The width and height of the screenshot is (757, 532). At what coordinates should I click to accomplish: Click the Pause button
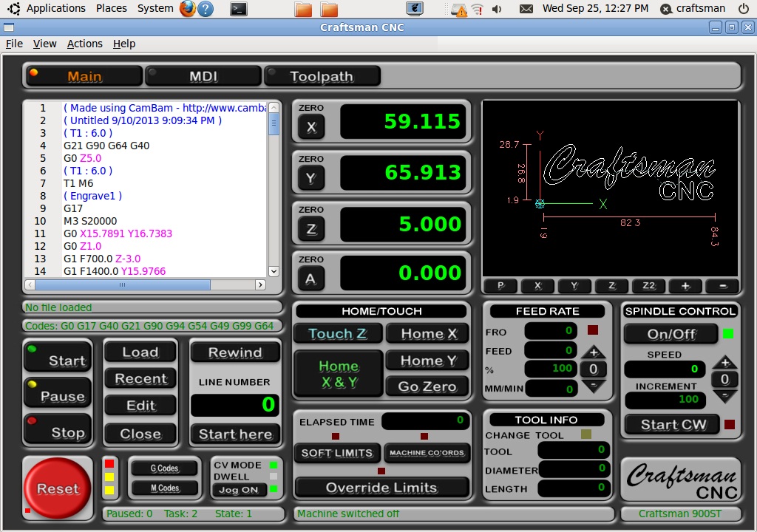pos(58,392)
